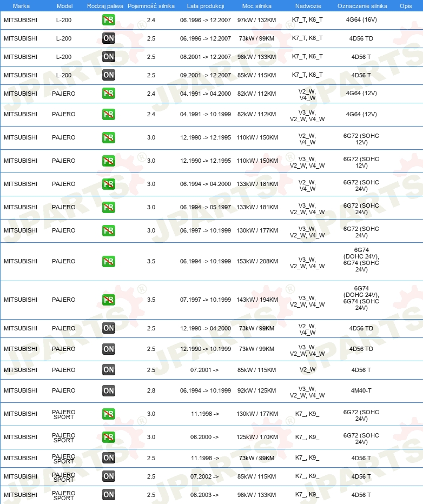Select petrol icon in the 153kW/208KM row
The image size is (423, 504).
pos(109,261)
